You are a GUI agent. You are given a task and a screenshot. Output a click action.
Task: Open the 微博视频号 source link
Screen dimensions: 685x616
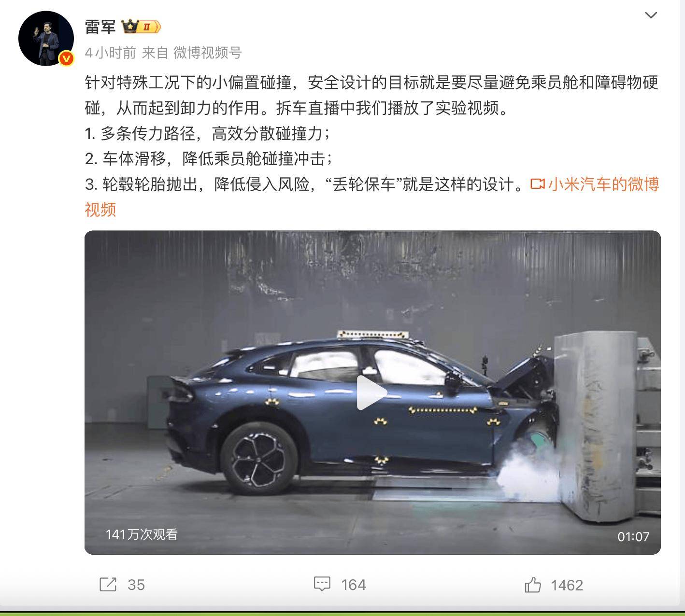[x=208, y=53]
